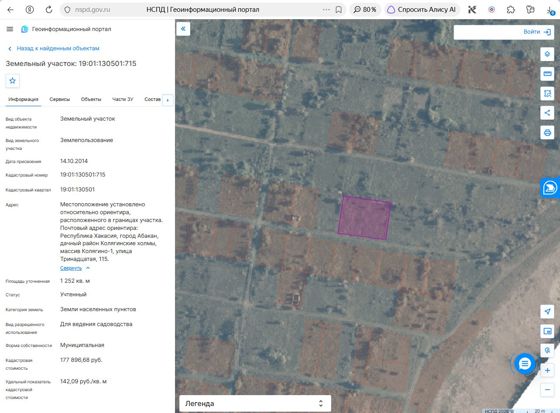Image resolution: width=560 pixels, height=413 pixels.
Task: Switch to the Сервисы tab
Action: tap(60, 99)
